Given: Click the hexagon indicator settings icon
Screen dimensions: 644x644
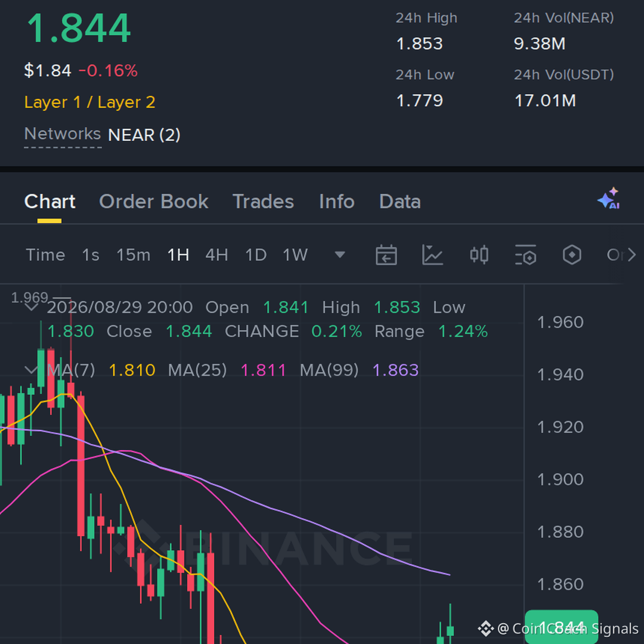Looking at the screenshot, I should click(x=572, y=255).
